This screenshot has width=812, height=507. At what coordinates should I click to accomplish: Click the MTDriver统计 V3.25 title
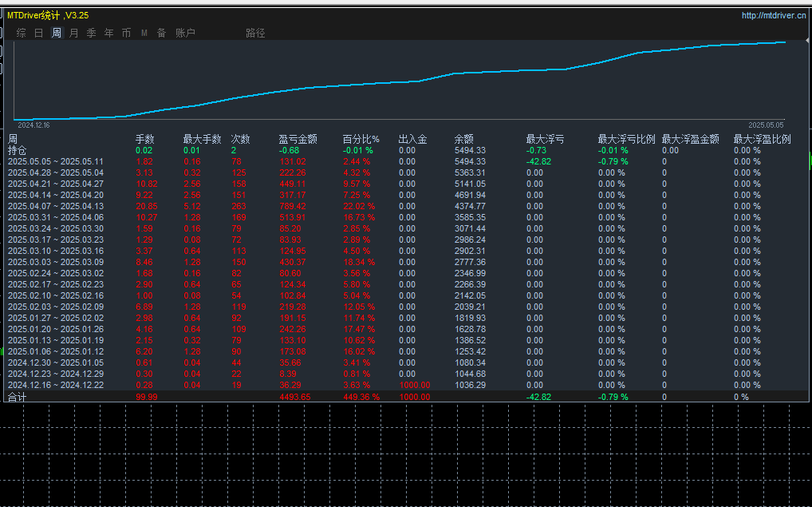coord(48,15)
